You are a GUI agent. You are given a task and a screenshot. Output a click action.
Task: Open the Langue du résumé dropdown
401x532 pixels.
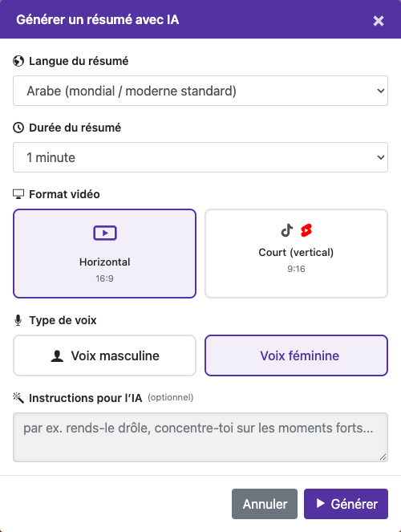point(200,91)
